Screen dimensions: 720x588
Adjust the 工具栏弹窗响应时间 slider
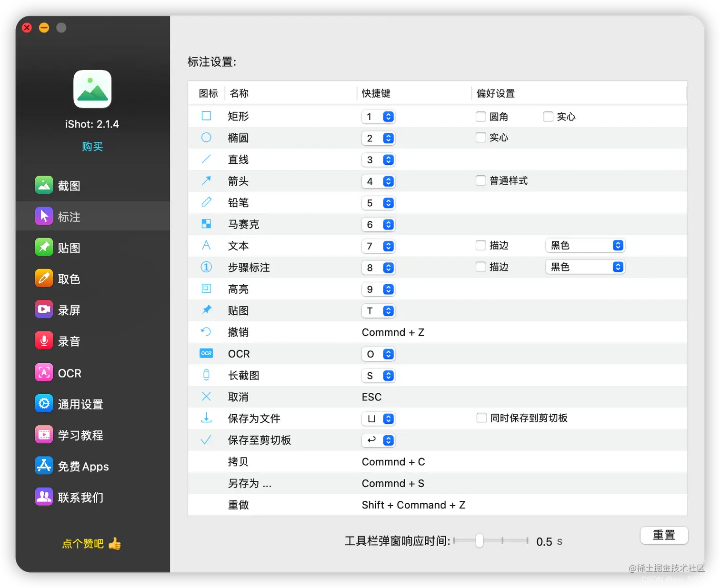[x=479, y=541]
